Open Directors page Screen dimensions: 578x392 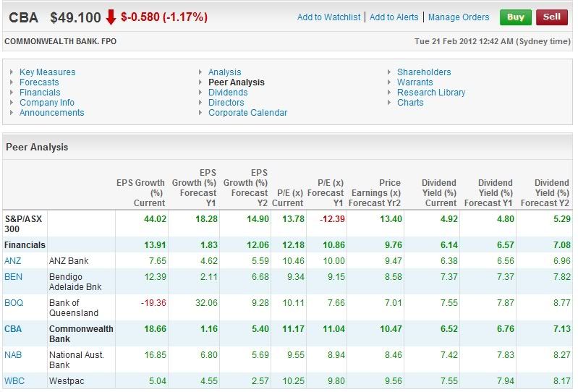(x=226, y=103)
